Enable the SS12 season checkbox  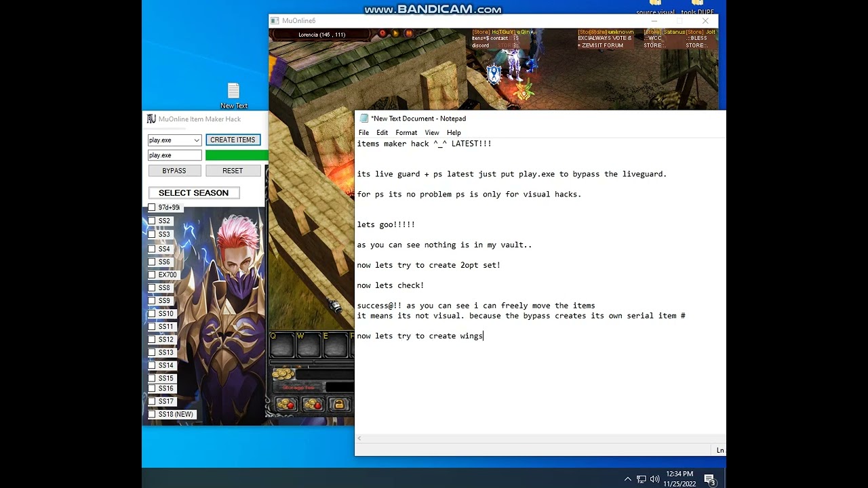coord(152,340)
